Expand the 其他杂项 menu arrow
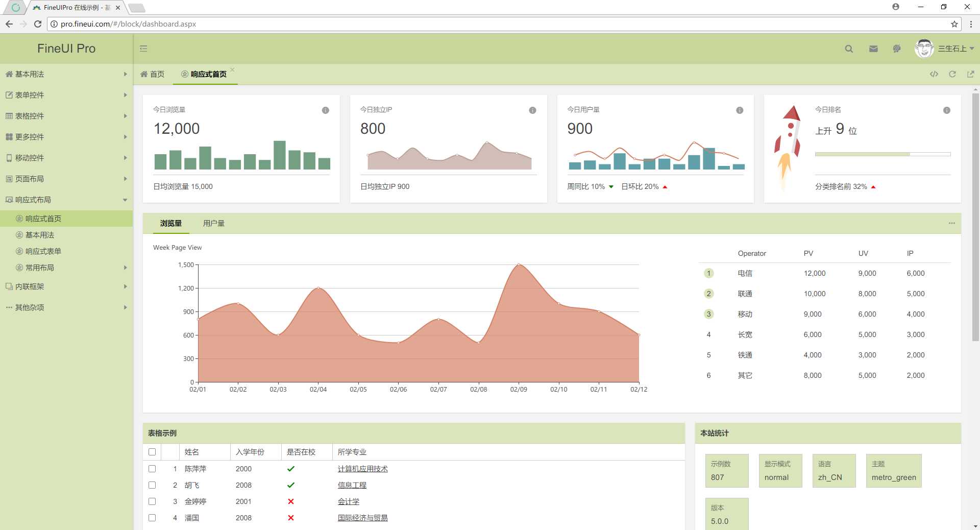Image resolution: width=980 pixels, height=530 pixels. tap(125, 307)
